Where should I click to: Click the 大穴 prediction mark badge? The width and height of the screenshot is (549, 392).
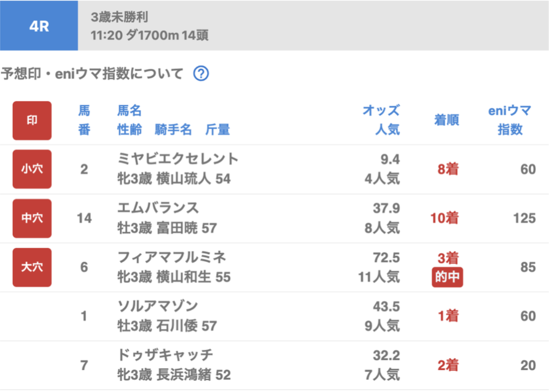[32, 267]
